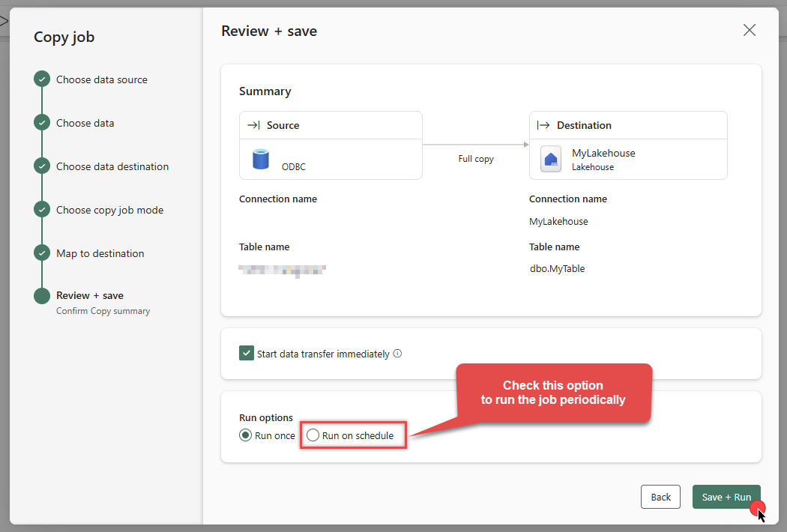Open the Choose data destination step

click(x=112, y=166)
